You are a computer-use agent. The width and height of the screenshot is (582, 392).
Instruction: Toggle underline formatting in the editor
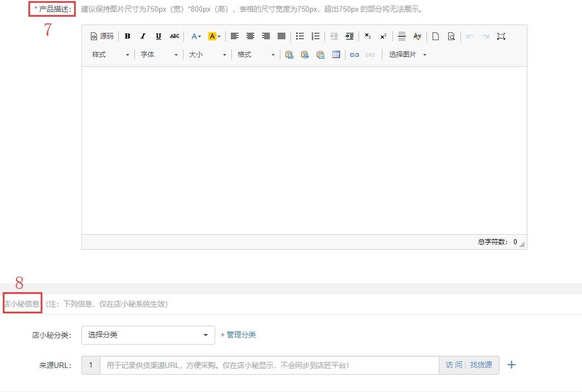pyautogui.click(x=158, y=36)
